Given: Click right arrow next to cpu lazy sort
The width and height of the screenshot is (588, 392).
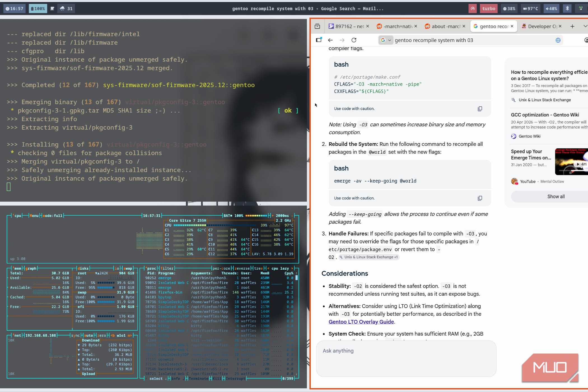Looking at the screenshot, I should (x=292, y=268).
